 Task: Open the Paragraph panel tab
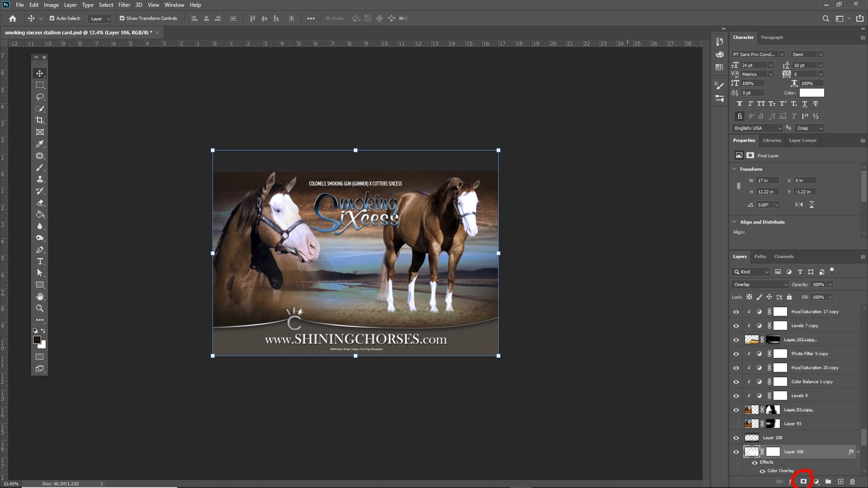click(x=772, y=38)
